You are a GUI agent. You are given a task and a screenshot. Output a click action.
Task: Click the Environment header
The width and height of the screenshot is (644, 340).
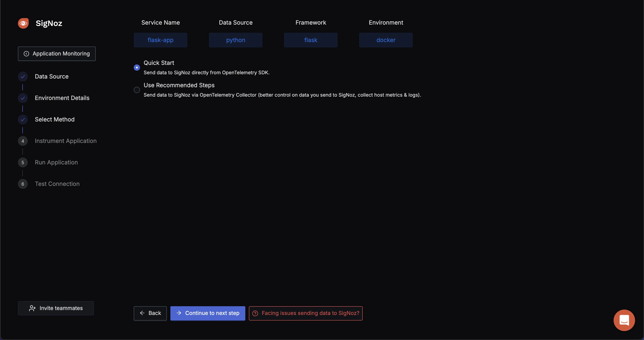tap(386, 23)
